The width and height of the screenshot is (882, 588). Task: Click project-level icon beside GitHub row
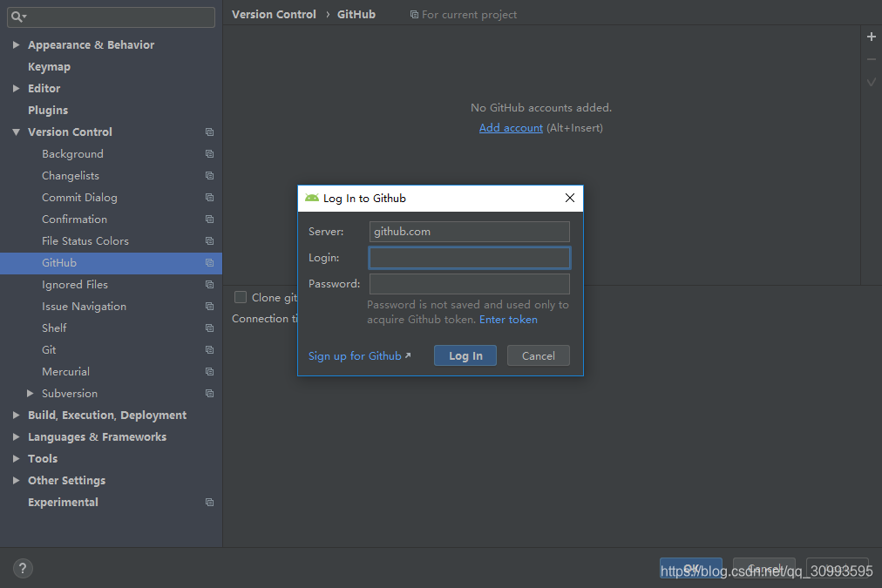click(x=209, y=263)
